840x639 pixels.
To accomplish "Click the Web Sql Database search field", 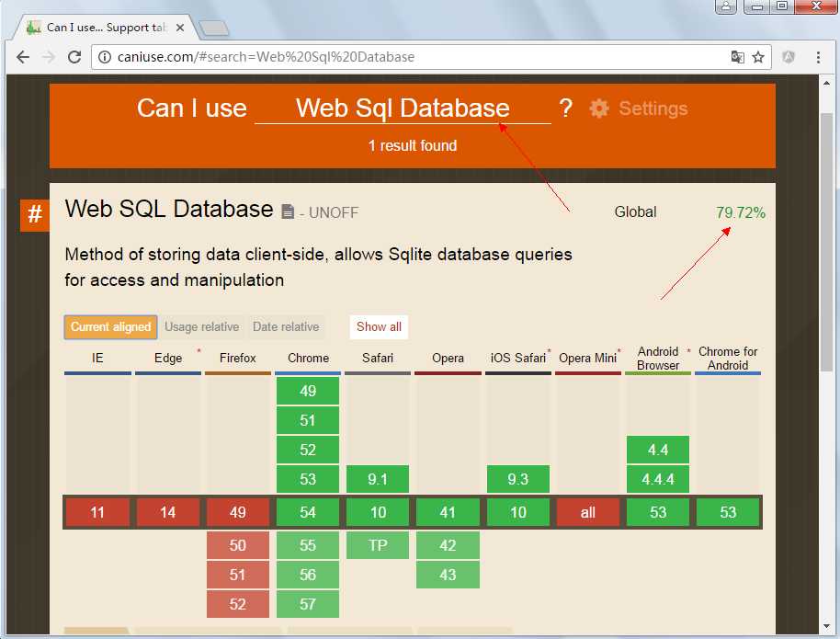I will 403,108.
